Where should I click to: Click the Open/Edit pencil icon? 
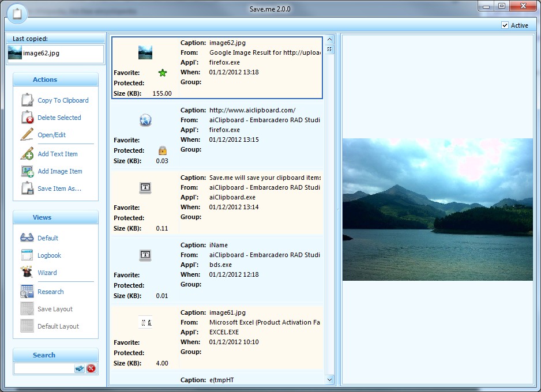coord(27,135)
